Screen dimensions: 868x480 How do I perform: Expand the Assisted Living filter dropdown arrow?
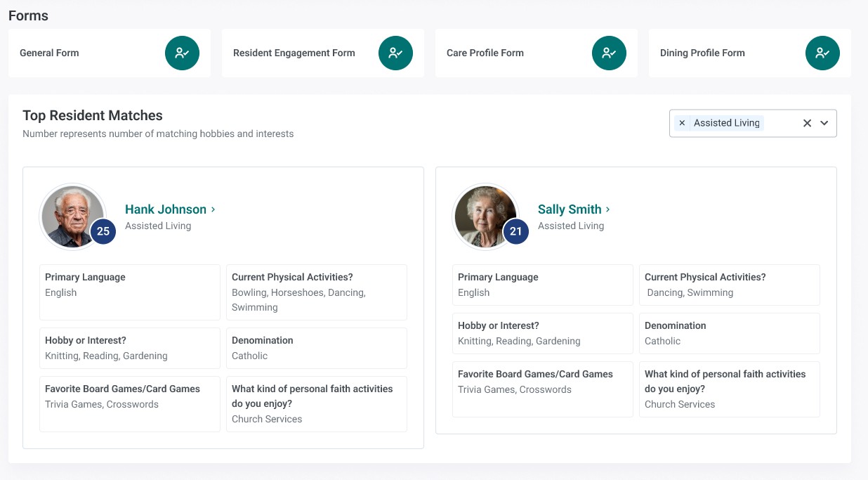point(824,123)
